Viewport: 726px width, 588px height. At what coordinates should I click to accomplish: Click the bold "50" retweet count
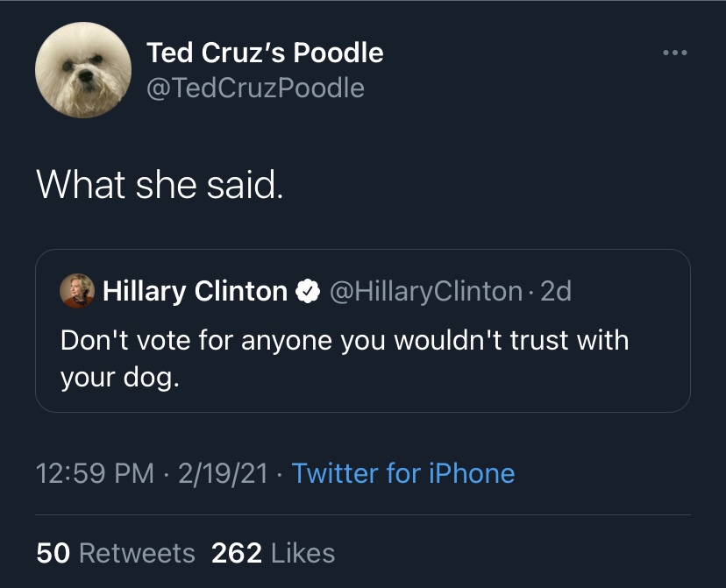(53, 553)
